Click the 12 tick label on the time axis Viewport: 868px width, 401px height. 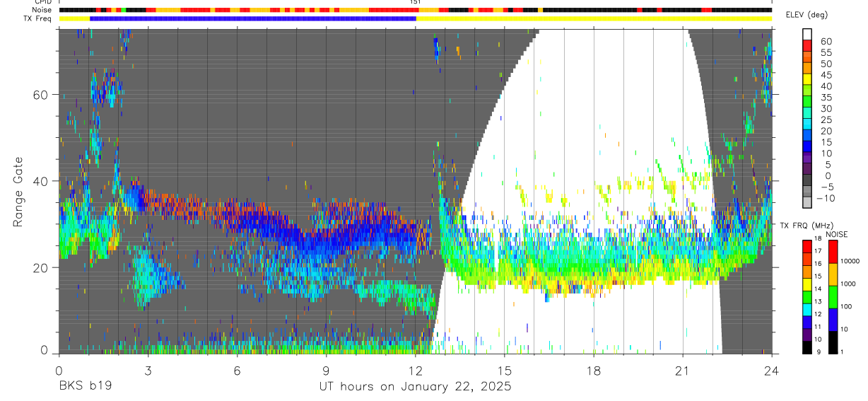pos(416,370)
